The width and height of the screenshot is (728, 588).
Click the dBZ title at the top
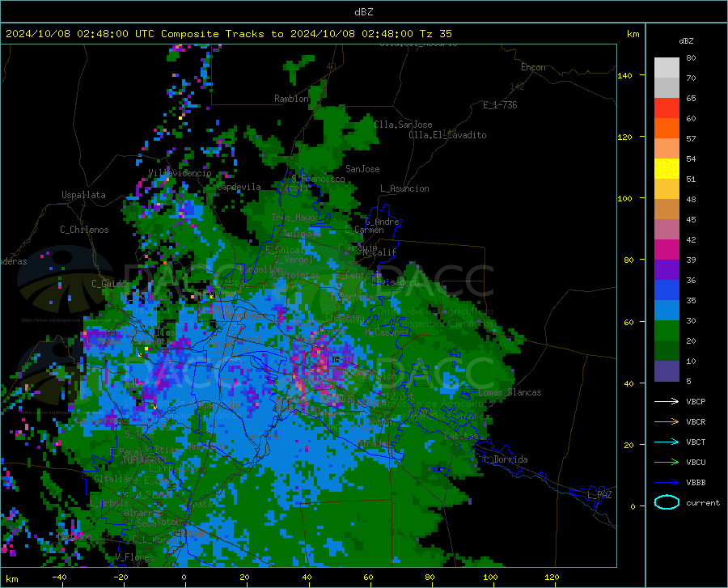[x=363, y=12]
